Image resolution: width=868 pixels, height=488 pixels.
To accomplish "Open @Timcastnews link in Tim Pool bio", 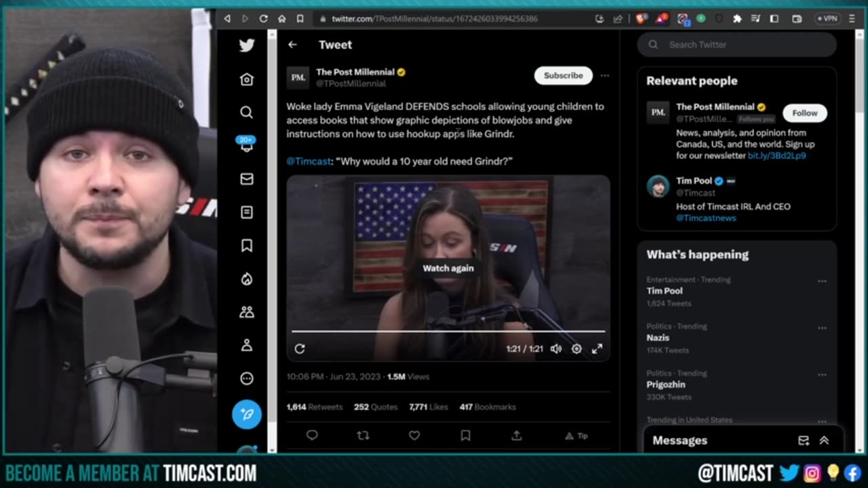I will pos(705,218).
